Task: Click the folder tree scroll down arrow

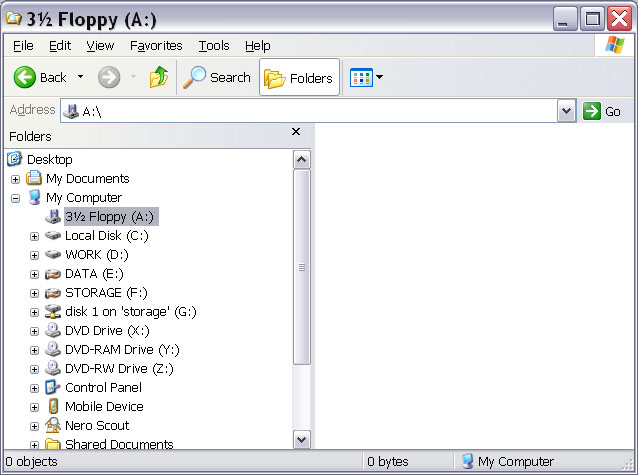Action: (302, 440)
